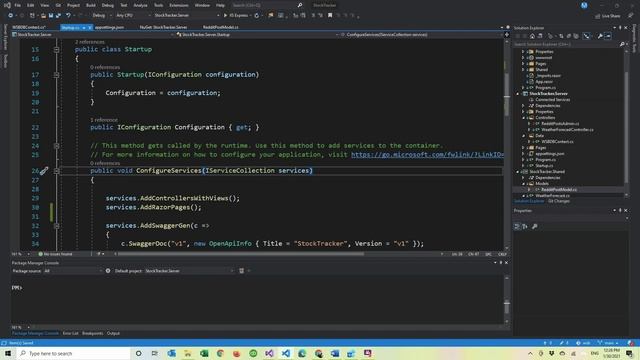Click the Navigate Backward toolbar icon
The height and width of the screenshot is (360, 640).
11,16
